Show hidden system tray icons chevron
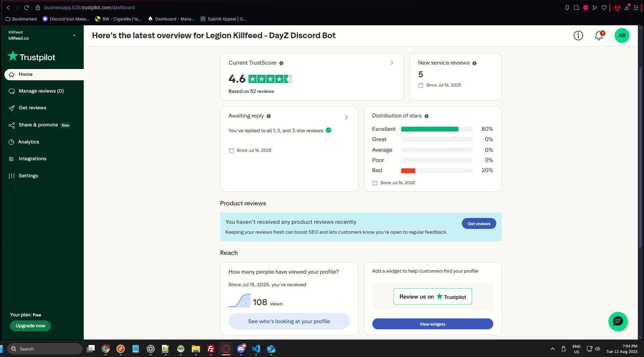 click(552, 349)
